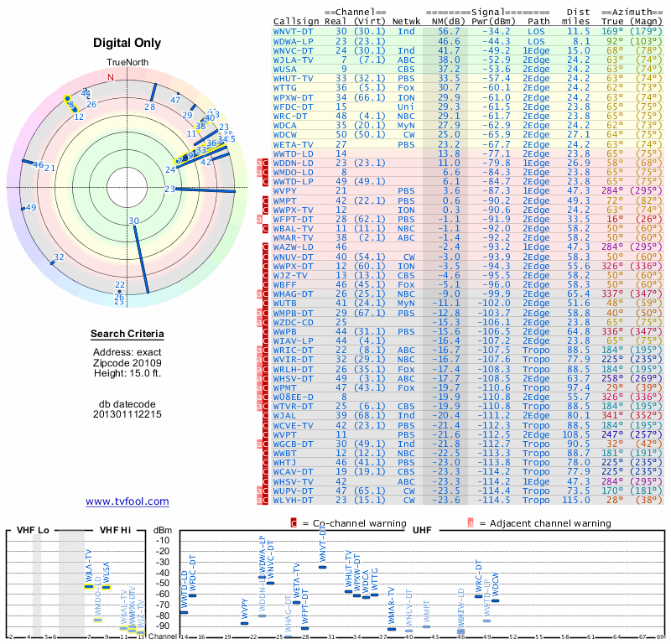Click WLYH-DT callsign in last row
The width and height of the screenshot is (671, 644).
tap(293, 501)
